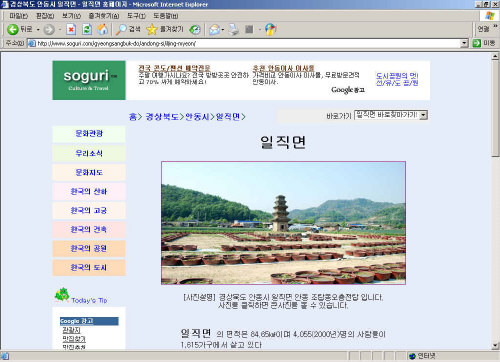This screenshot has width=500, height=362.
Task: Click the 경상북도 breadcrumb link
Action: [x=162, y=117]
